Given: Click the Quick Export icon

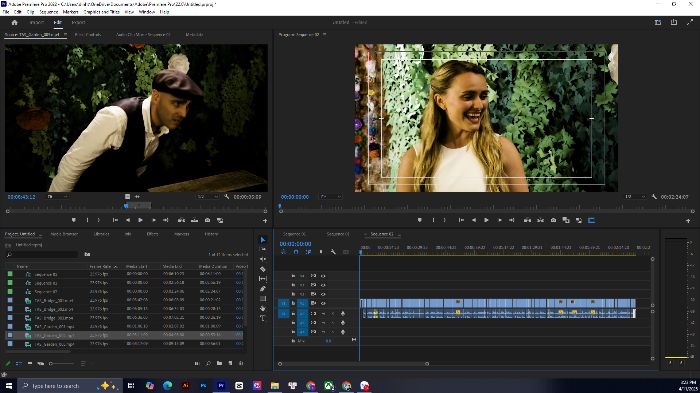Looking at the screenshot, I should click(674, 22).
